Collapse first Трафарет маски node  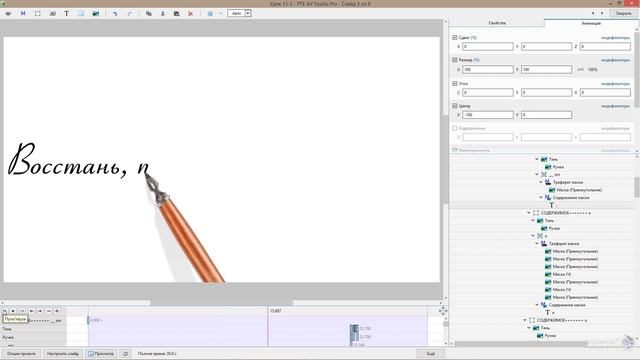541,182
